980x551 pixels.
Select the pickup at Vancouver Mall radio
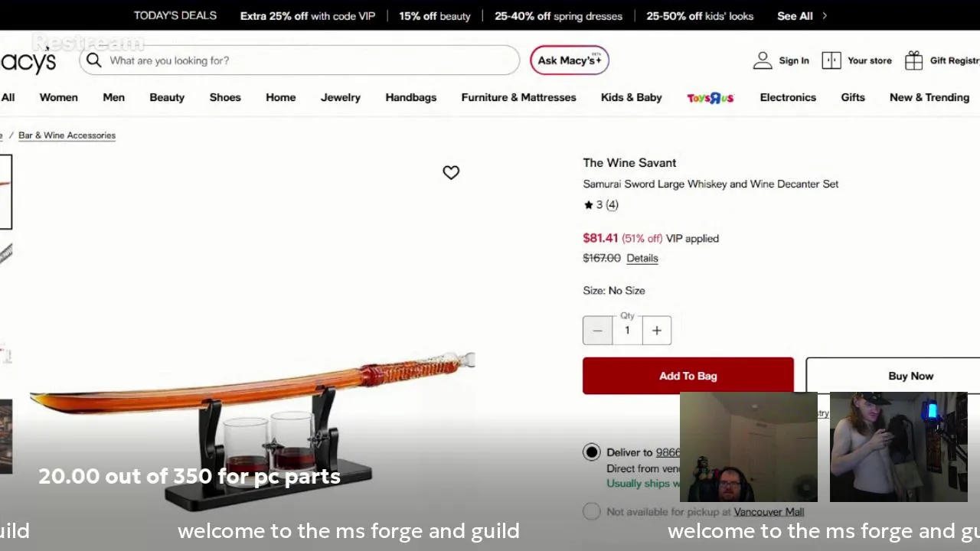pos(591,512)
